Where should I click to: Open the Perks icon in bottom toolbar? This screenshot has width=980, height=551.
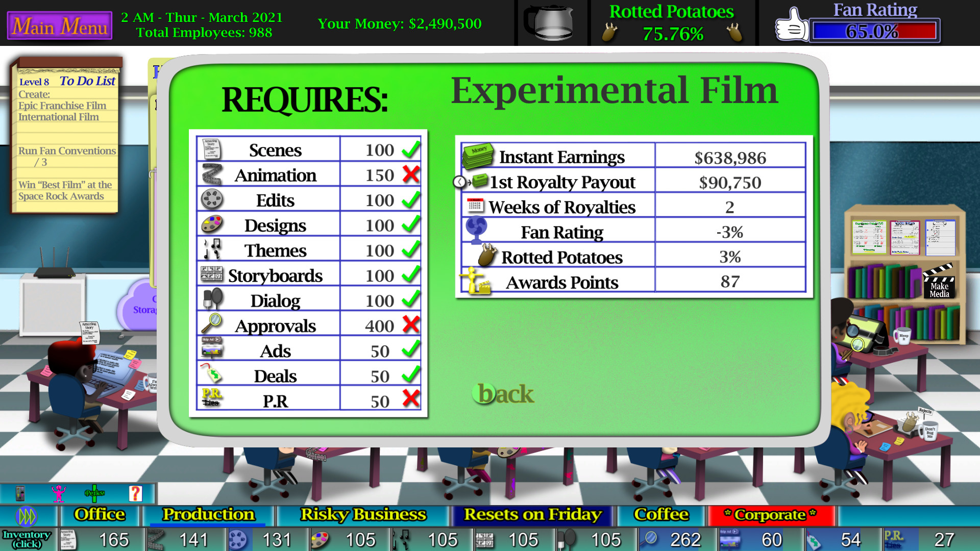(94, 493)
